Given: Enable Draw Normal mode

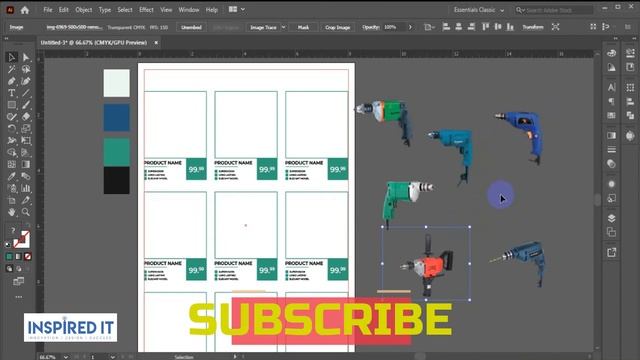Looking at the screenshot, I should [x=9, y=269].
